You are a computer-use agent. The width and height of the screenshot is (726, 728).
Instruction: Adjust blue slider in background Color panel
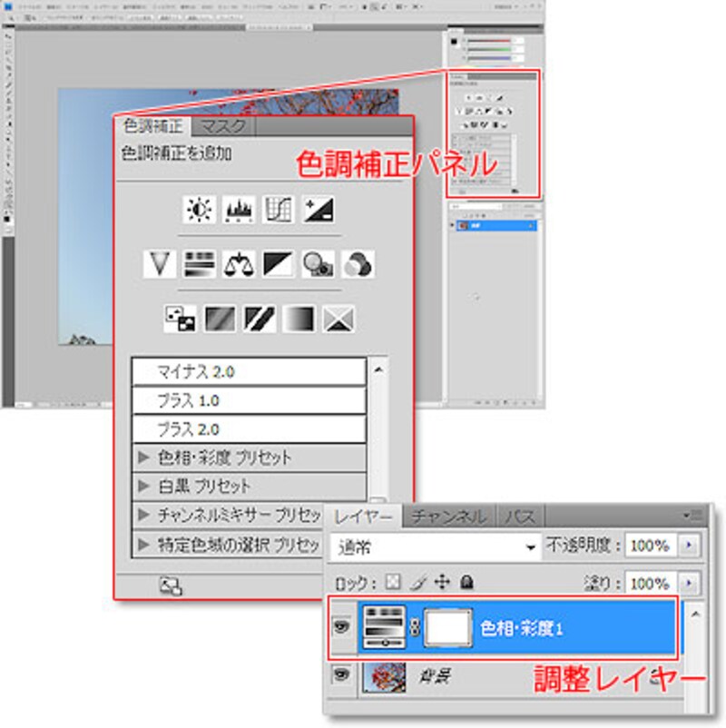[489, 57]
